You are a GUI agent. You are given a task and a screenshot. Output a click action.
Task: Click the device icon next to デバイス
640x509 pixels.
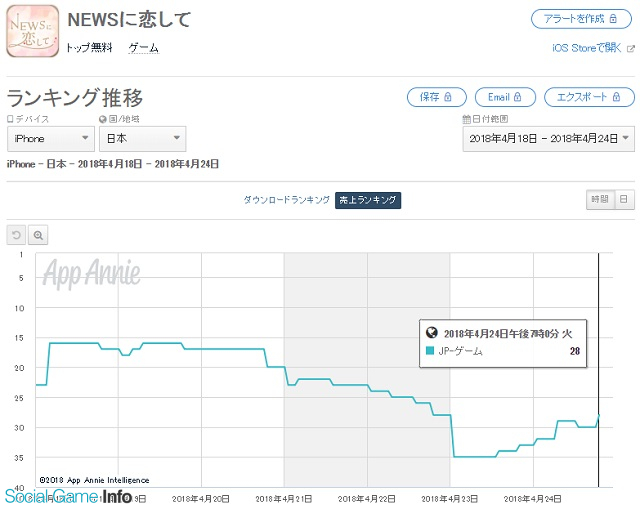coord(10,119)
